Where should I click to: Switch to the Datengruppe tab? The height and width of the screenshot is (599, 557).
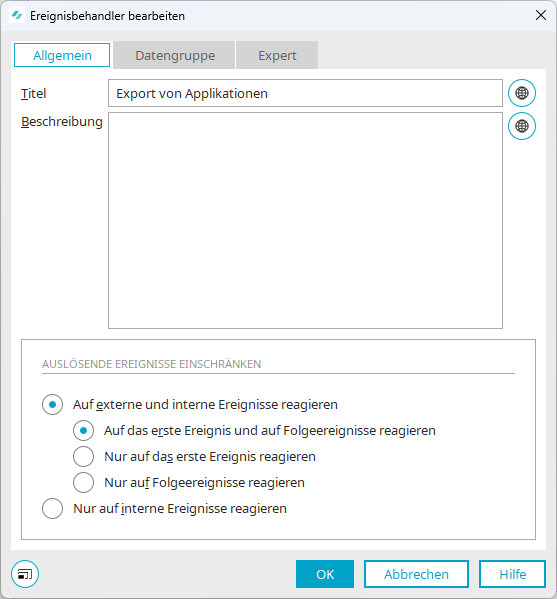pos(175,55)
